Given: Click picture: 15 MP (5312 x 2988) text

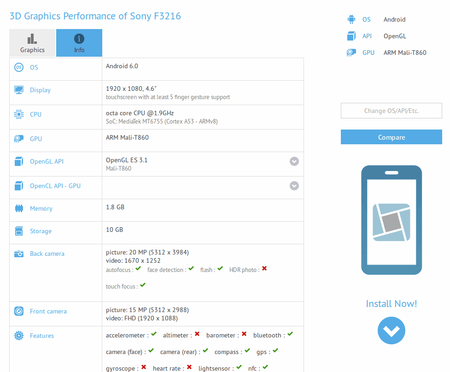Looking at the screenshot, I should coord(147,310).
